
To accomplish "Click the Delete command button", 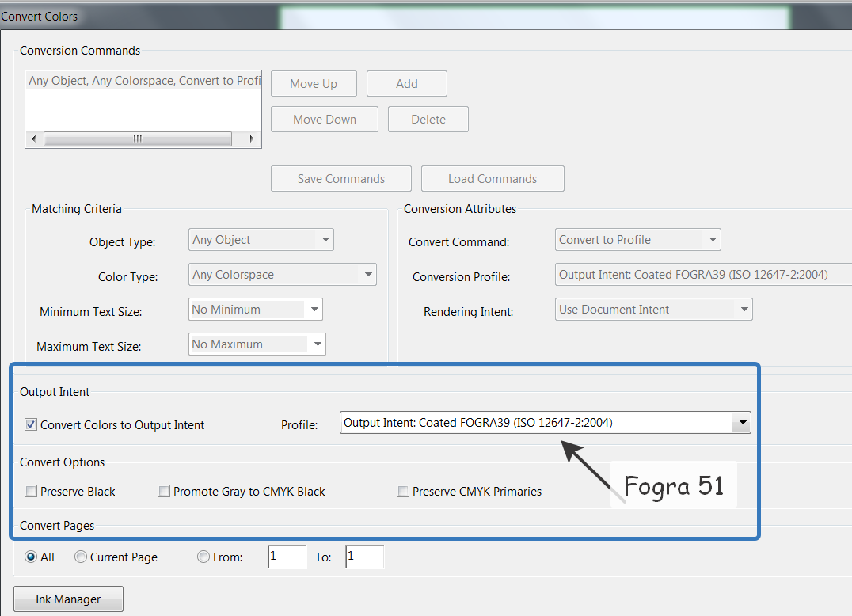I will (428, 119).
